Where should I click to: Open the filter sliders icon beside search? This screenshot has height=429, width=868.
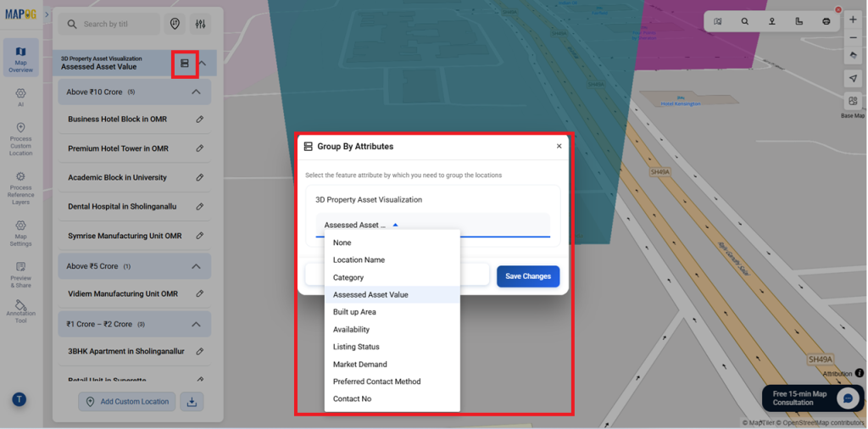200,24
